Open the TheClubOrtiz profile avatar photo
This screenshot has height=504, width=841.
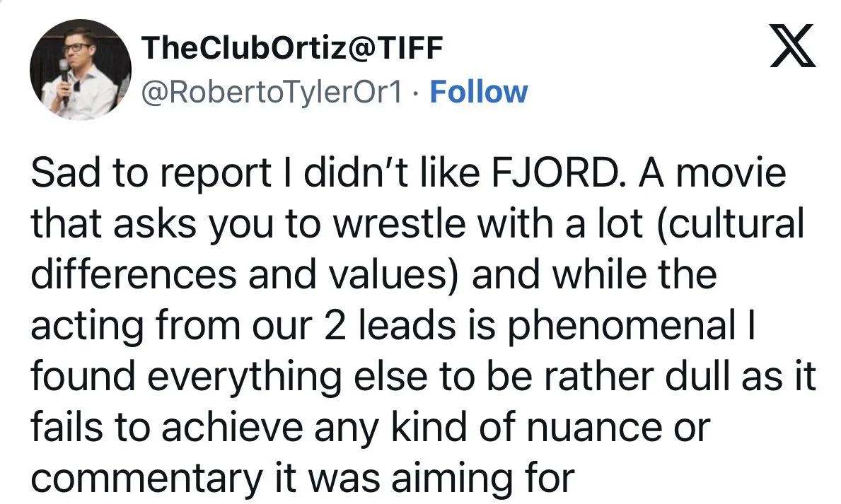pyautogui.click(x=81, y=70)
